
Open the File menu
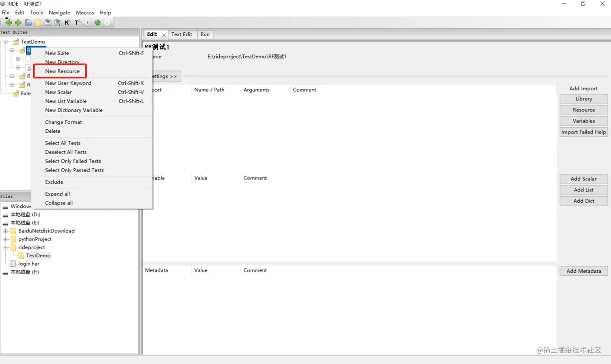click(6, 13)
